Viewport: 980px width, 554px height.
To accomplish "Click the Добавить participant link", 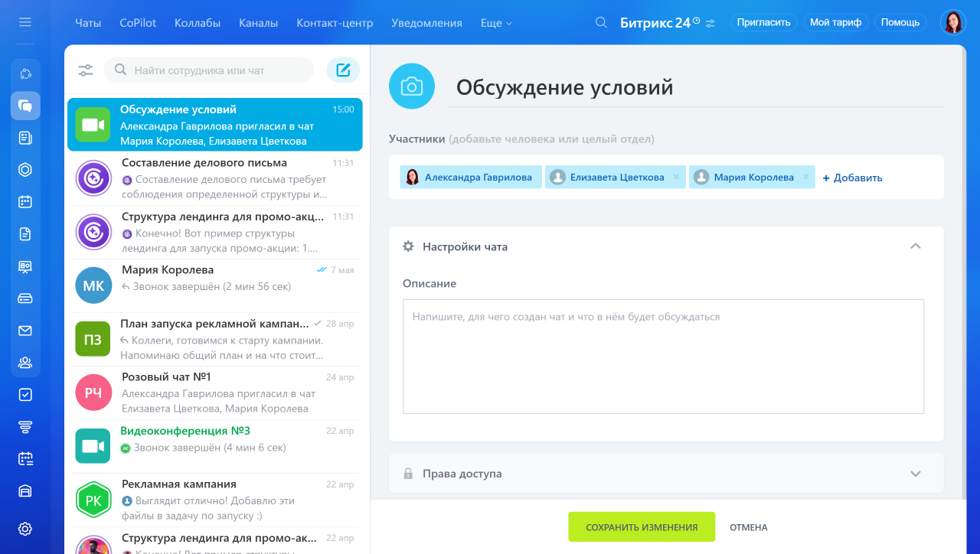I will click(x=852, y=178).
